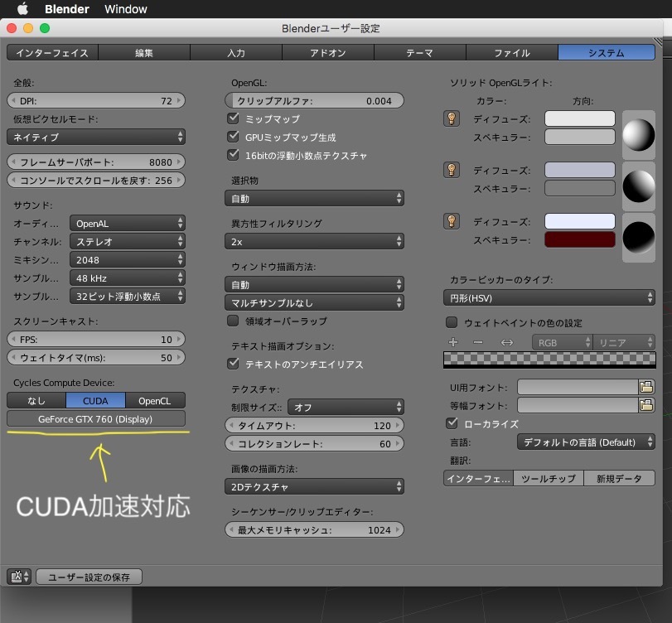
Task: Click second light ディフューズ color swatch
Action: point(579,170)
